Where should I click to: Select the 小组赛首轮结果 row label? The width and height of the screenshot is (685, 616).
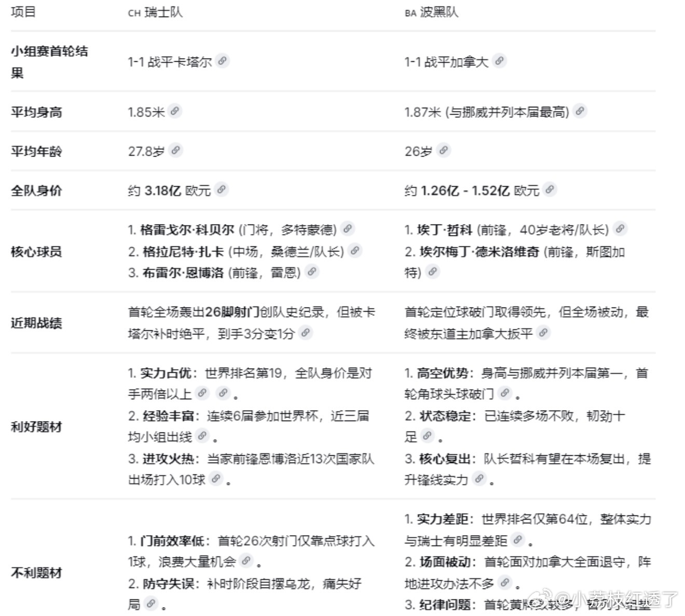(49, 62)
